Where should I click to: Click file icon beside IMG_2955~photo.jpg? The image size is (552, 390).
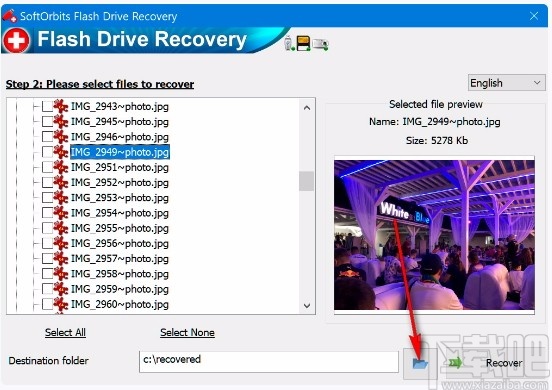click(x=61, y=228)
